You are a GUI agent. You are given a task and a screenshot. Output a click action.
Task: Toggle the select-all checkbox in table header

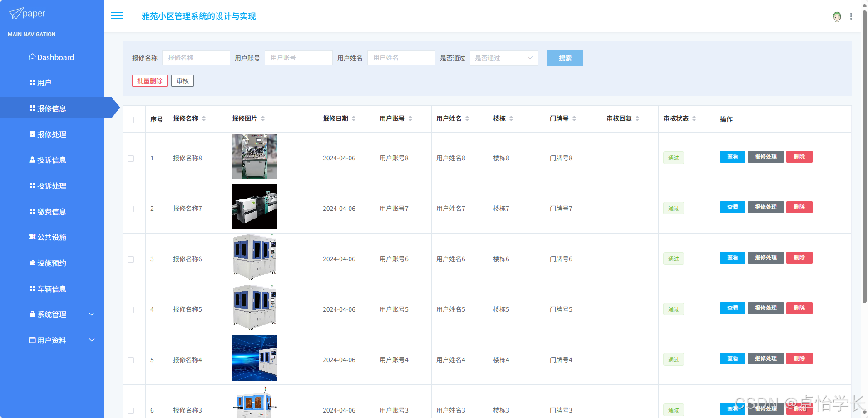click(x=131, y=120)
